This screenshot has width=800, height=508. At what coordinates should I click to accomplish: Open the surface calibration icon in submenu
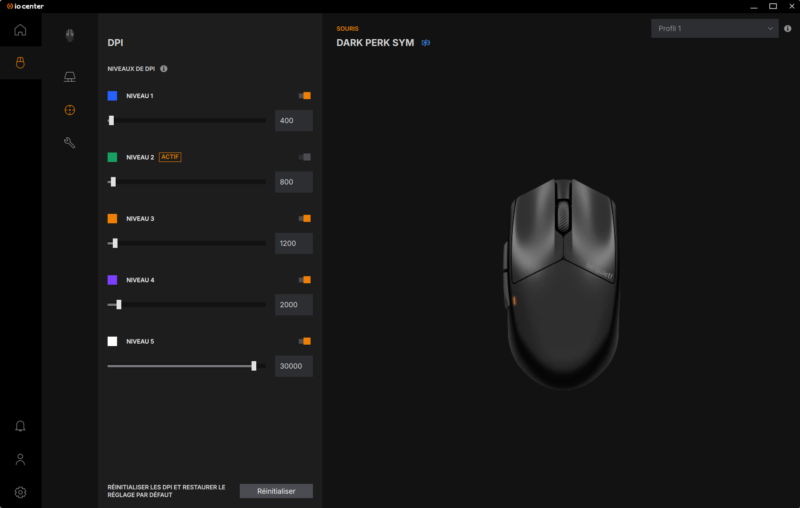[x=70, y=77]
